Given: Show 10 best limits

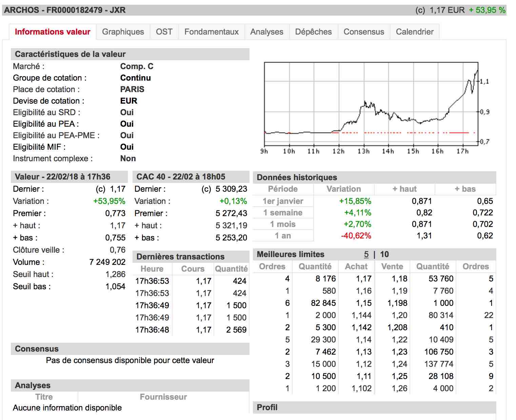Looking at the screenshot, I should coord(384,254).
